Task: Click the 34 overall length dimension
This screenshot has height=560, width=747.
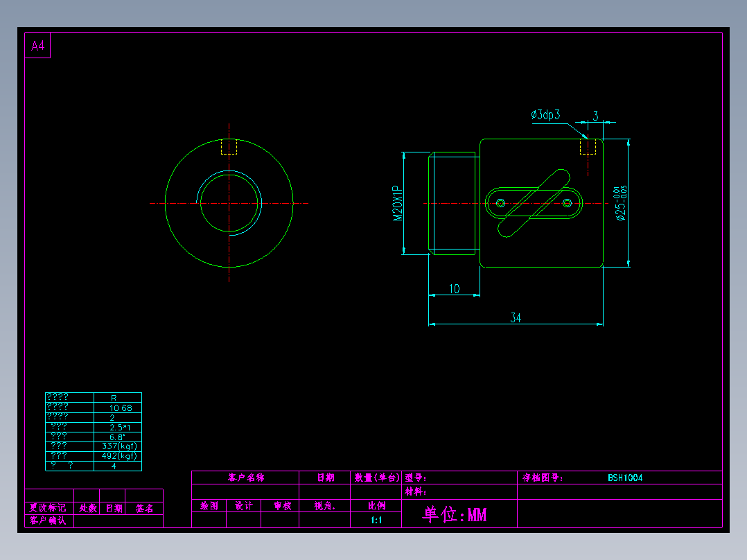Action: point(516,317)
